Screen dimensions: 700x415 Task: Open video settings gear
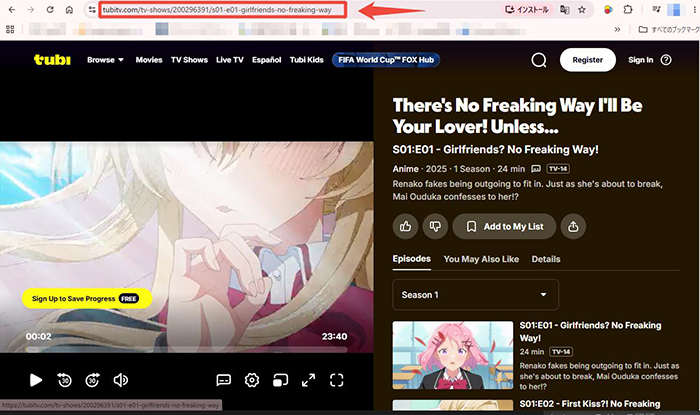click(252, 380)
